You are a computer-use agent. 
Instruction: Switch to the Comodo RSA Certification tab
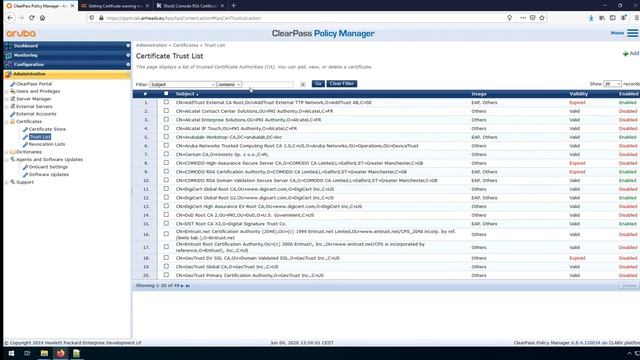tap(190, 6)
